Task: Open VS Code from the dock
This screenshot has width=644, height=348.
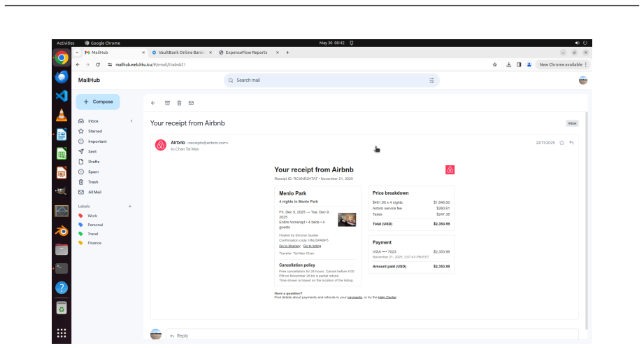Action: (62, 96)
